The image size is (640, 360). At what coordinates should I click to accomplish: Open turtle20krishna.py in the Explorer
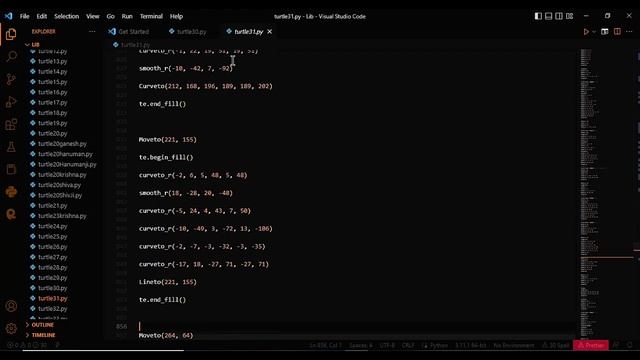(62, 175)
